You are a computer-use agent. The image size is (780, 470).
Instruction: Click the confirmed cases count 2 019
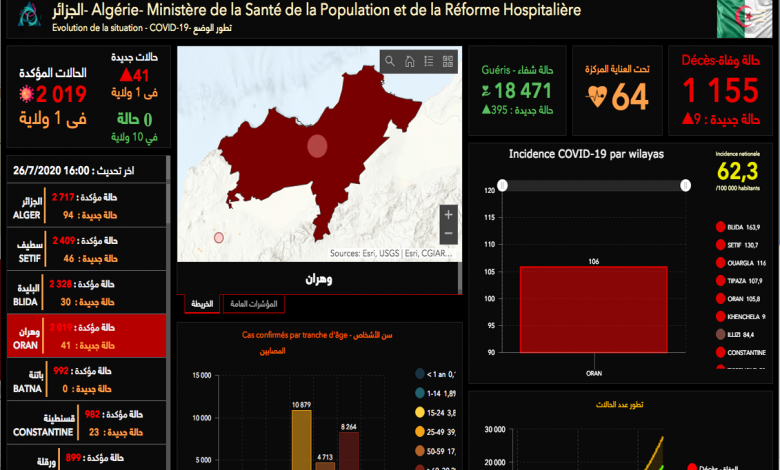click(61, 94)
